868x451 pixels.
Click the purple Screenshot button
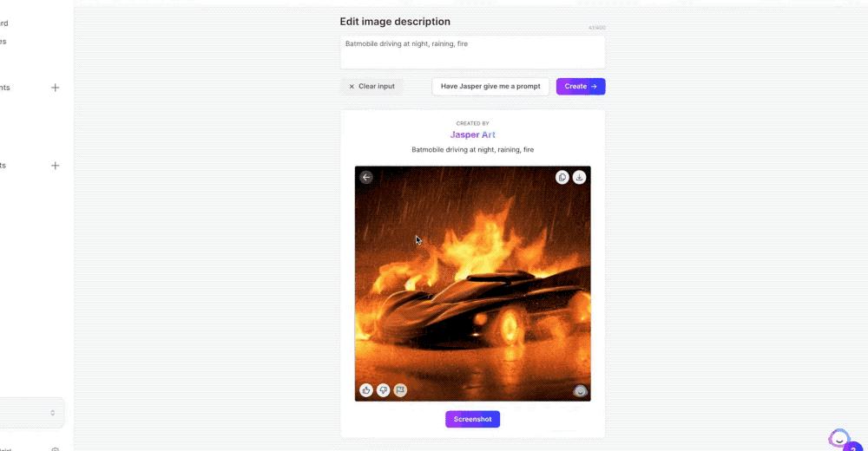pyautogui.click(x=473, y=419)
